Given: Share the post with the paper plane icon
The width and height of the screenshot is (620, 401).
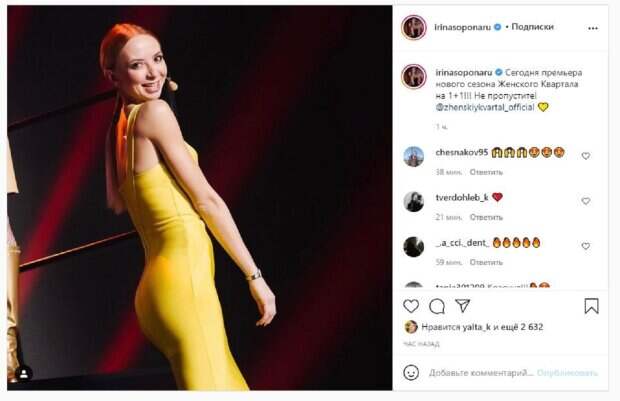Looking at the screenshot, I should [462, 306].
